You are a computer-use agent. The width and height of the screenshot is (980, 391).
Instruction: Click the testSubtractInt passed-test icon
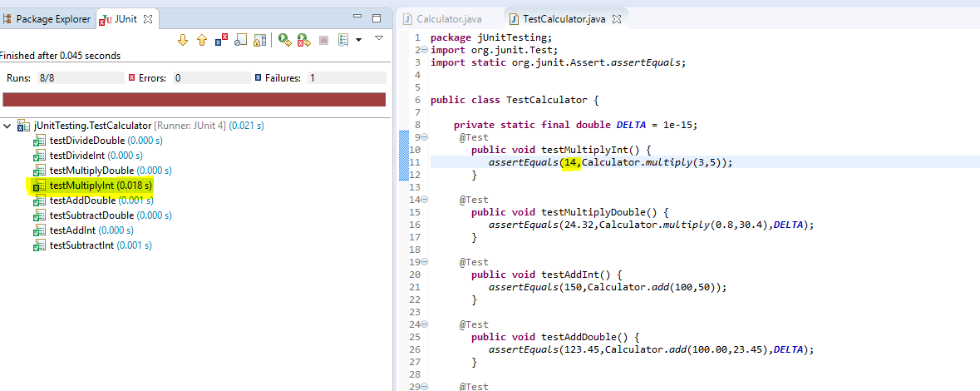click(x=39, y=245)
